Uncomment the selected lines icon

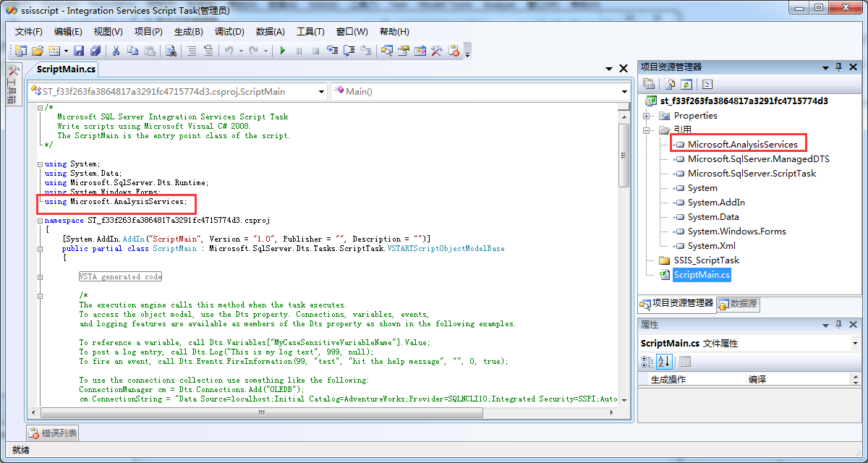click(208, 51)
